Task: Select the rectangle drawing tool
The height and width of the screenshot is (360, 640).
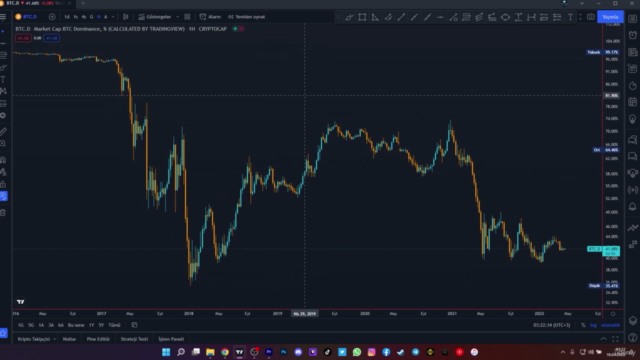Action: point(362,17)
